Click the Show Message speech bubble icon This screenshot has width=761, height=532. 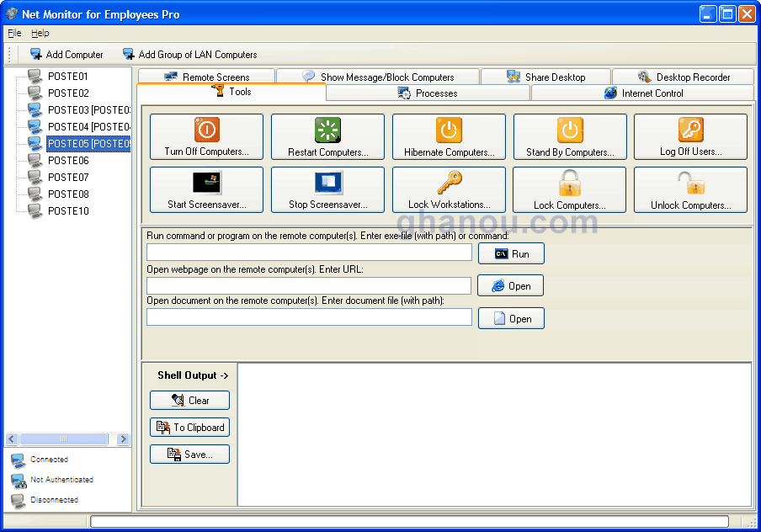tap(309, 77)
